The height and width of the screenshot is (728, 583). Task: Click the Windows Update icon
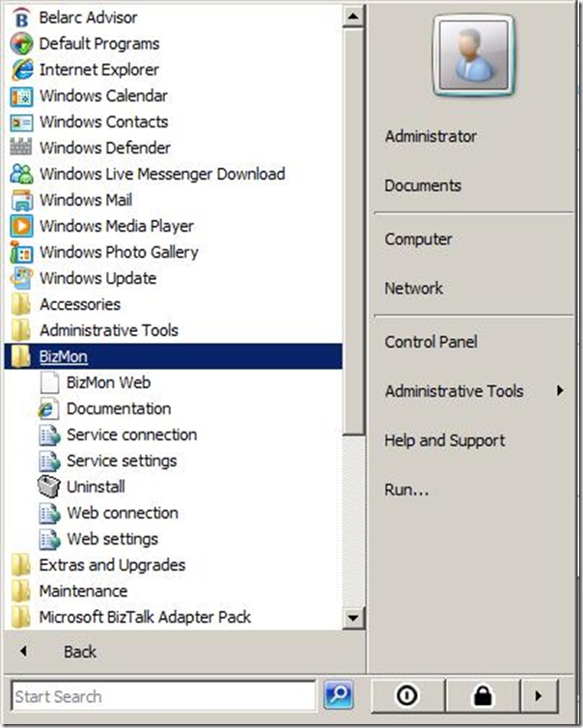[21, 279]
